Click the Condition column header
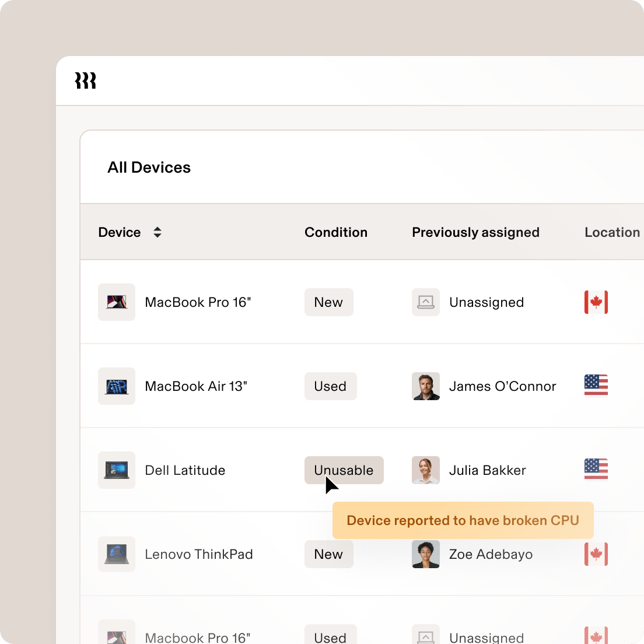This screenshot has height=644, width=644. pyautogui.click(x=336, y=232)
